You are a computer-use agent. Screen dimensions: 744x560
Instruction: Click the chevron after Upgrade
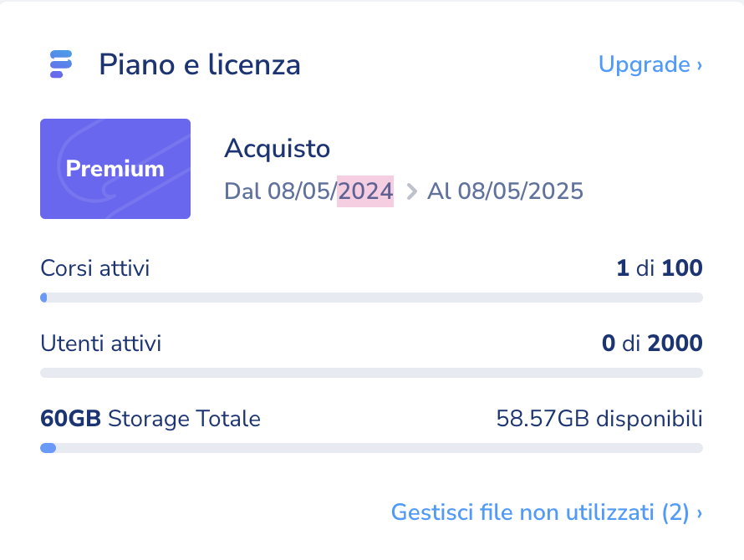click(699, 65)
